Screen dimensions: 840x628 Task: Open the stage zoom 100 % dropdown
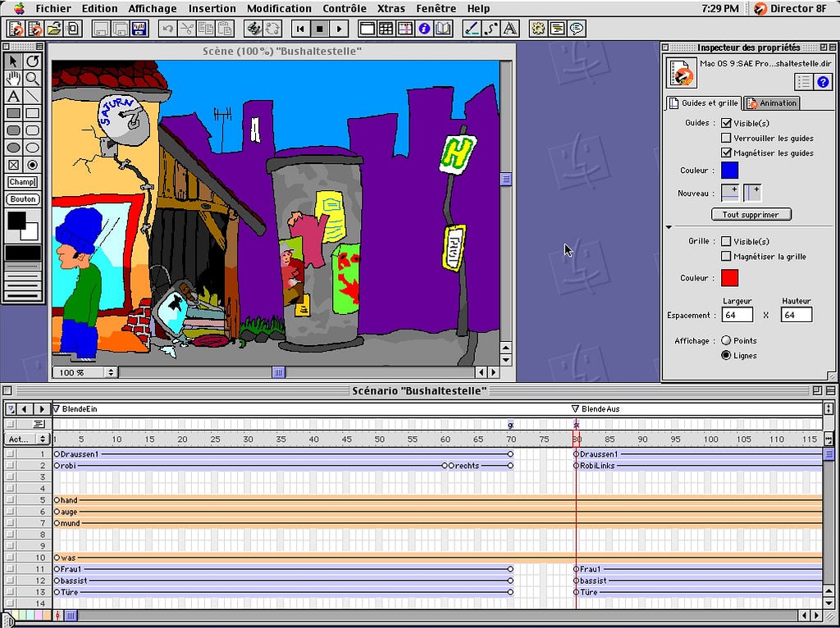(85, 372)
